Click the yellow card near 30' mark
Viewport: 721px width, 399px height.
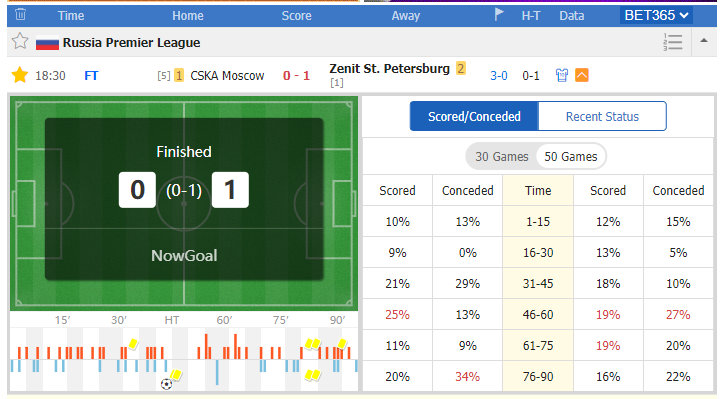coord(133,343)
